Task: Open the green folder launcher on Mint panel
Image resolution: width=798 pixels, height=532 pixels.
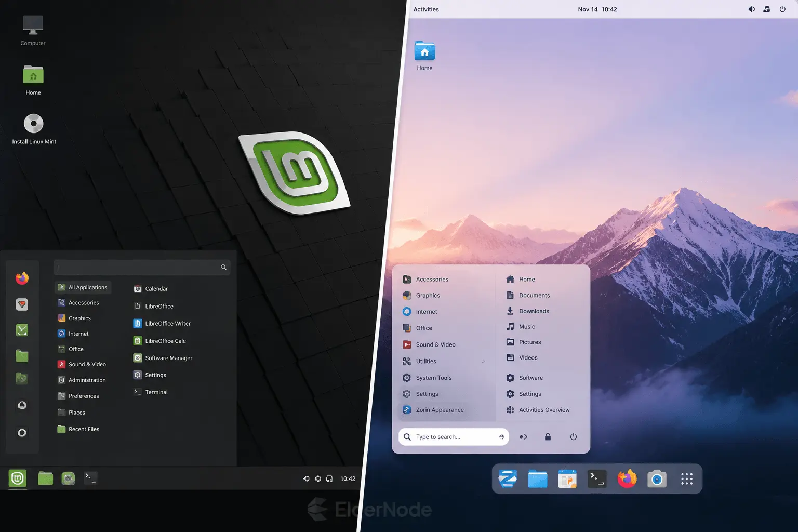Action: 45,478
